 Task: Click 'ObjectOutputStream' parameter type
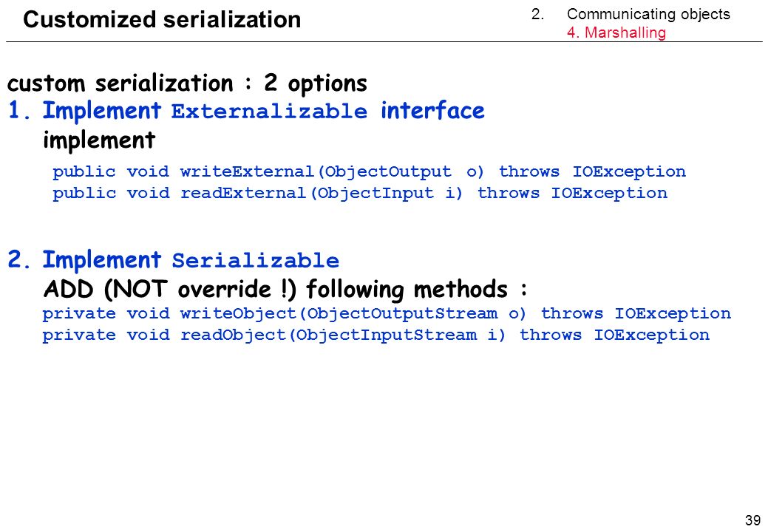pos(402,313)
